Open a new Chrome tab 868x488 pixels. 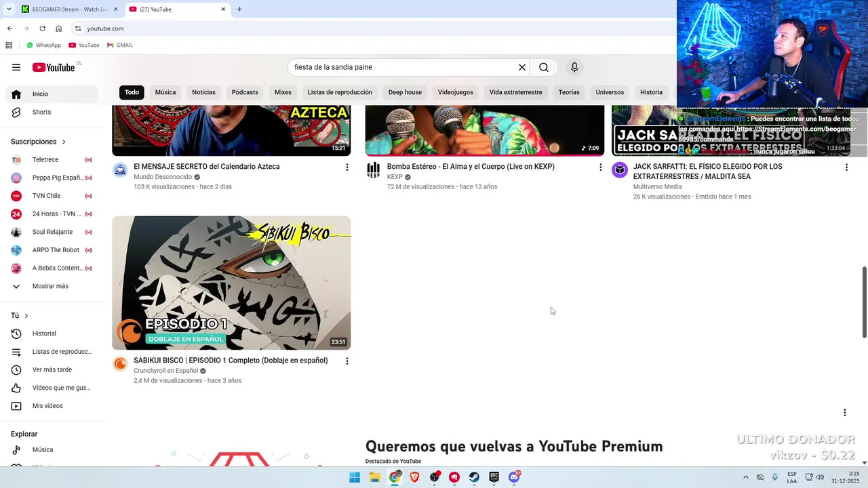pos(239,9)
